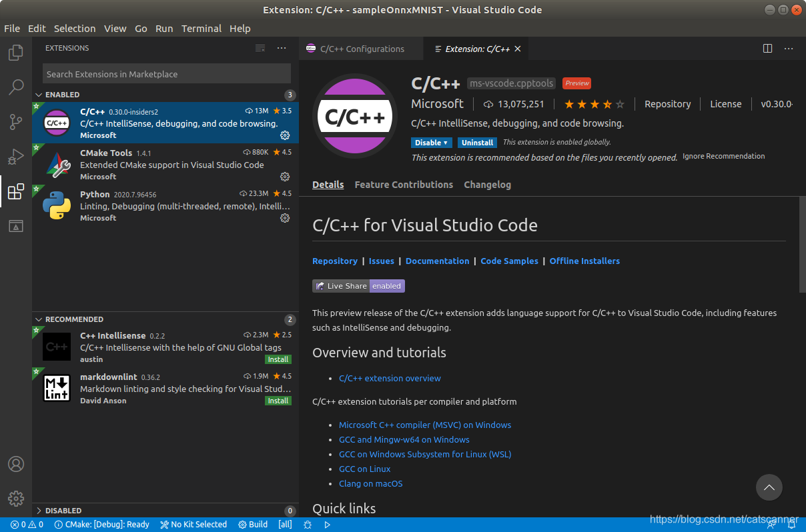
Task: Click Ignore Recommendation link
Action: pyautogui.click(x=724, y=156)
